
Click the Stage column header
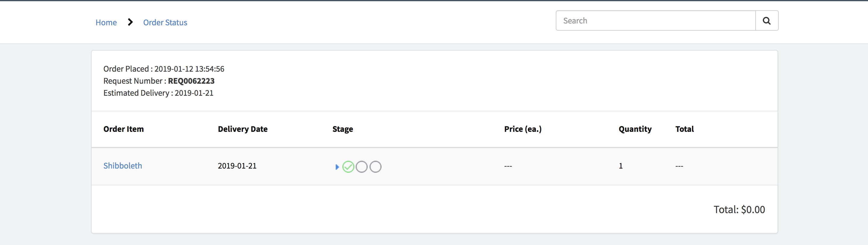tap(342, 129)
